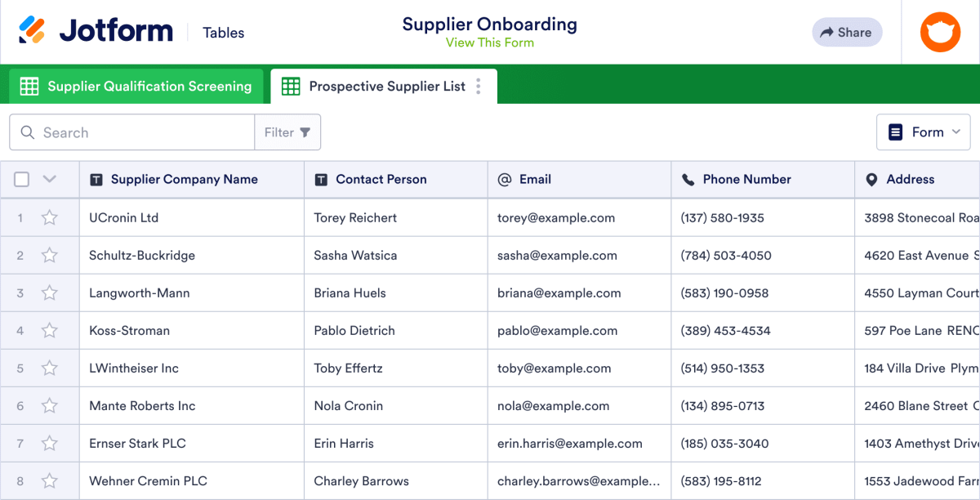The height and width of the screenshot is (500, 980).
Task: Open the Filter dropdown
Action: 287,132
